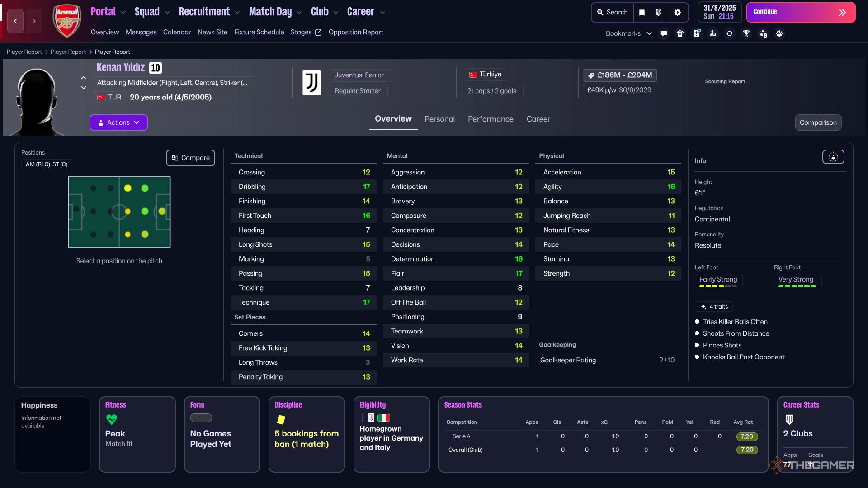The height and width of the screenshot is (488, 868).
Task: Select the striker position dot on pitch
Action: pos(162,211)
